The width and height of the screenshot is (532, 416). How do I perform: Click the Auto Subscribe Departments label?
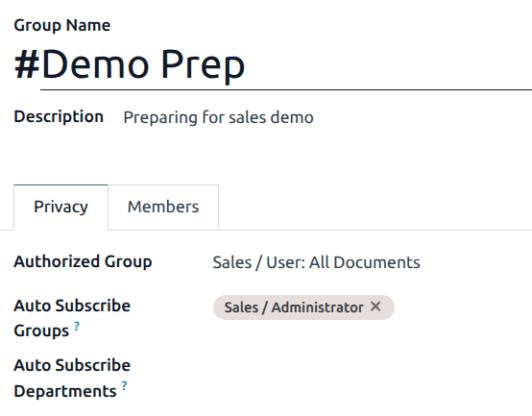[72, 378]
